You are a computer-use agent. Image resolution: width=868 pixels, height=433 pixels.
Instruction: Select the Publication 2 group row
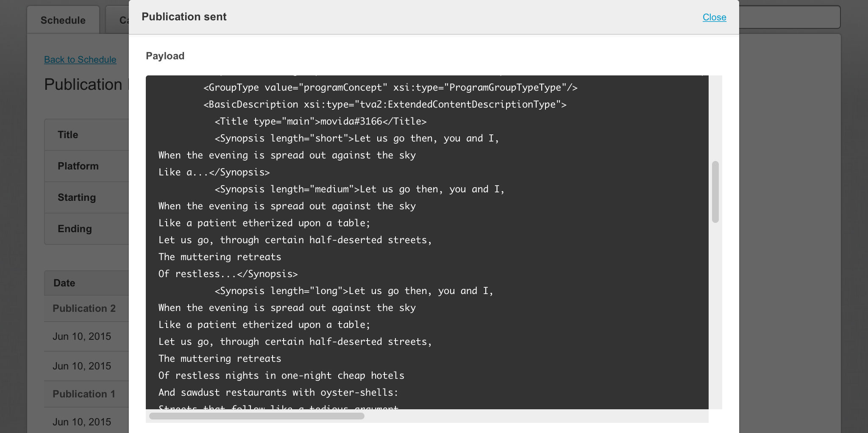point(84,308)
